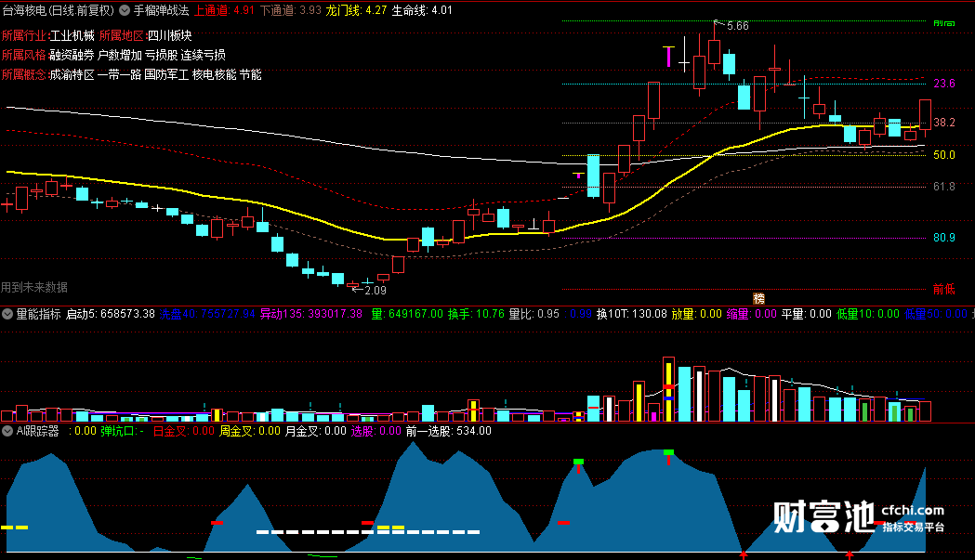Screen dimensions: 975x560
Task: Select the 日金叉: 0.00 value
Action: pyautogui.click(x=183, y=431)
